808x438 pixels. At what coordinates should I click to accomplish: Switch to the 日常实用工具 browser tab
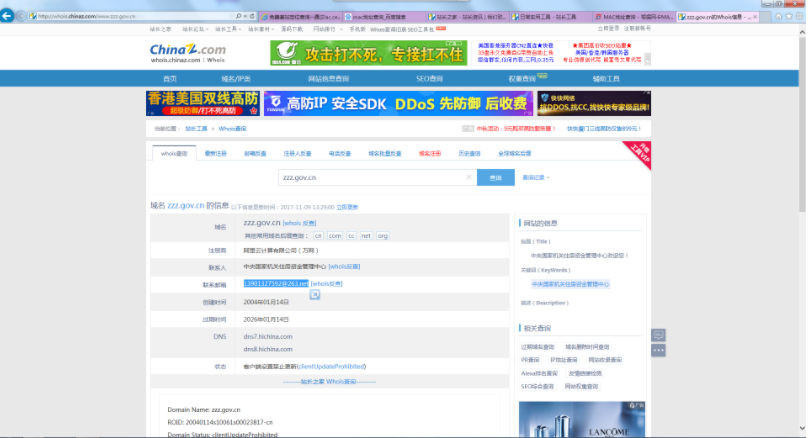pos(549,17)
